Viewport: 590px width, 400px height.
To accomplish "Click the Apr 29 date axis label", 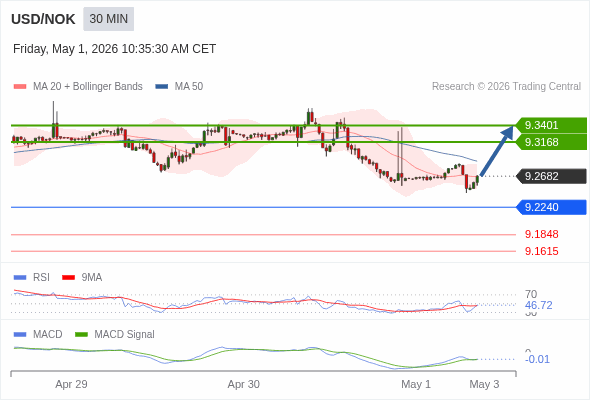I will [71, 384].
